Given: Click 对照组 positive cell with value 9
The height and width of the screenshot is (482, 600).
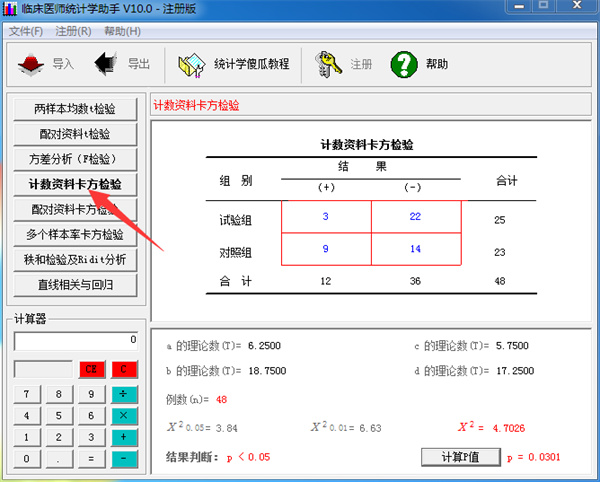Looking at the screenshot, I should [326, 249].
